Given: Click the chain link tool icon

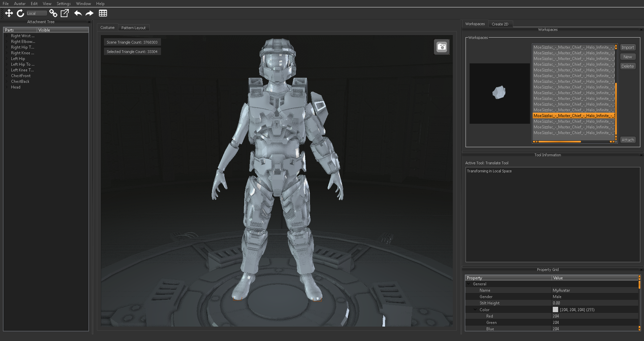Looking at the screenshot, I should 53,13.
